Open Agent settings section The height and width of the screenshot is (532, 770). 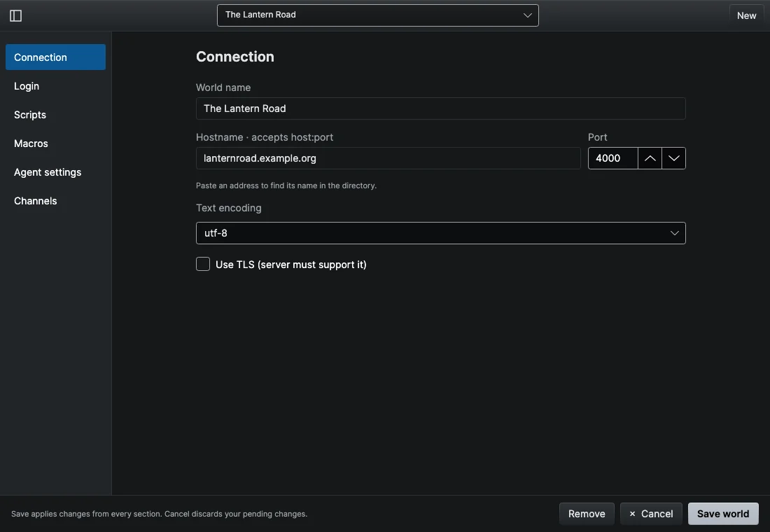tap(55, 172)
